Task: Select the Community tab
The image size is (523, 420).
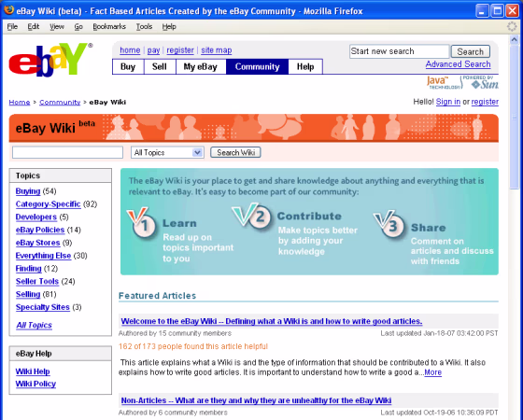Action: [x=257, y=66]
